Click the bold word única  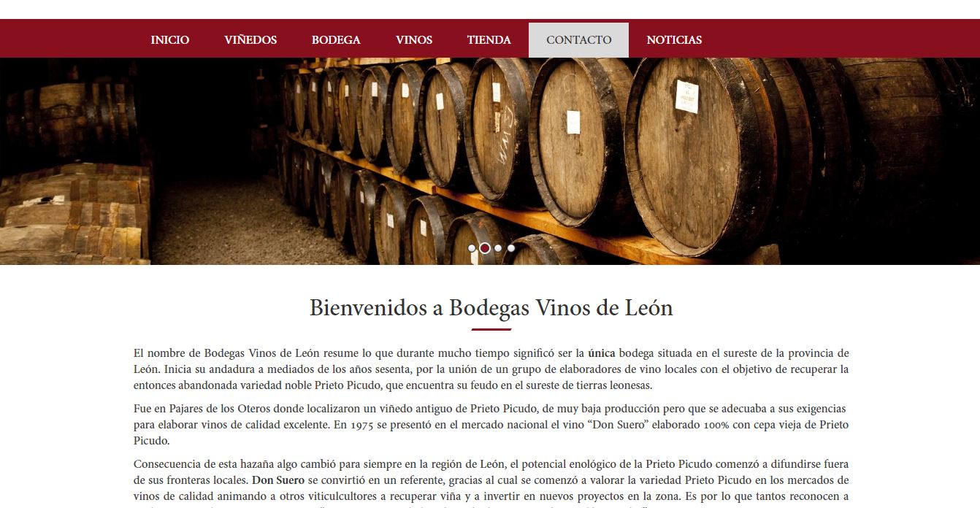(602, 353)
